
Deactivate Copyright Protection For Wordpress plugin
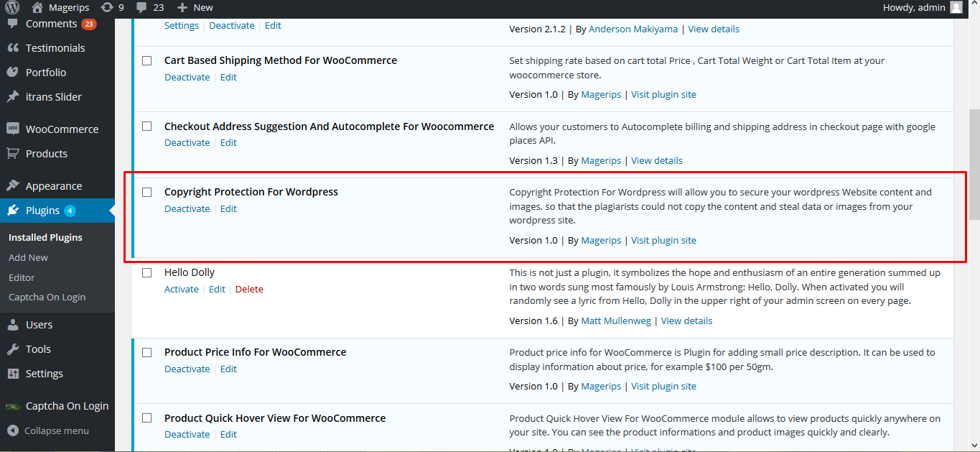coord(187,208)
